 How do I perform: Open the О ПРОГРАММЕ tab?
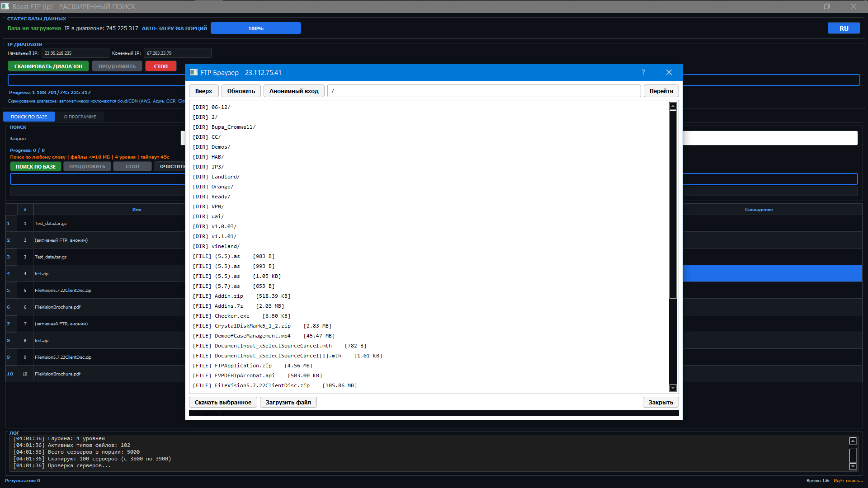(x=80, y=117)
